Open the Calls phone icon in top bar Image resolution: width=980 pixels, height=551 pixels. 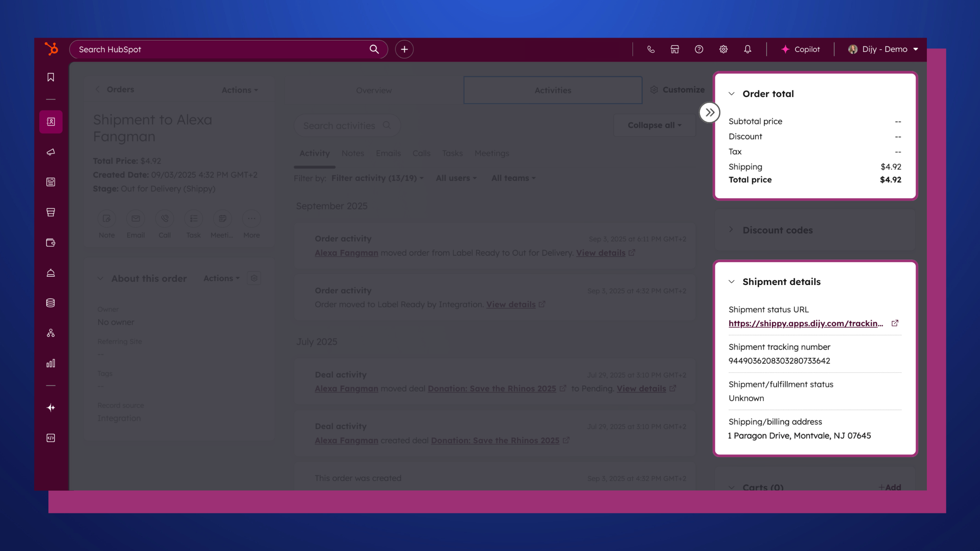[650, 49]
